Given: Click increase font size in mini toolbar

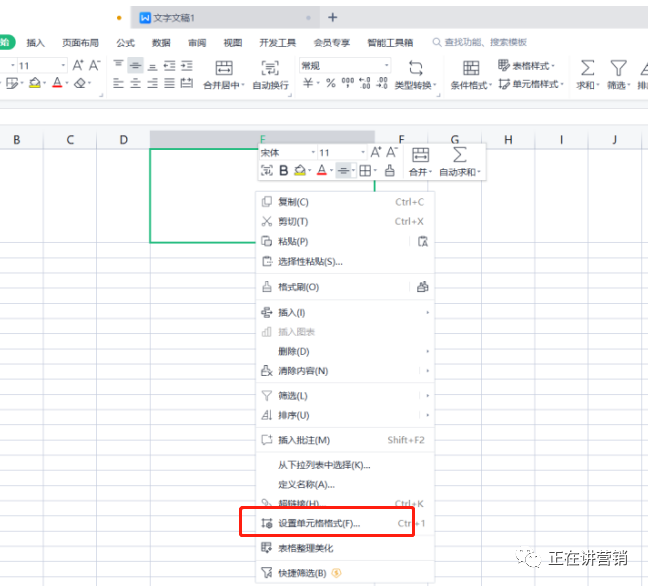Looking at the screenshot, I should click(x=376, y=152).
